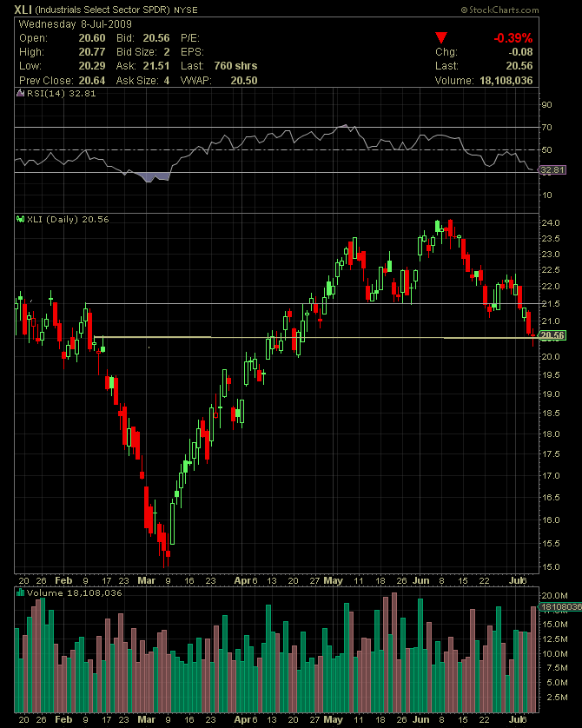Screen dimensions: 582x728
Task: Click the Open value 20.60
Action: click(92, 38)
